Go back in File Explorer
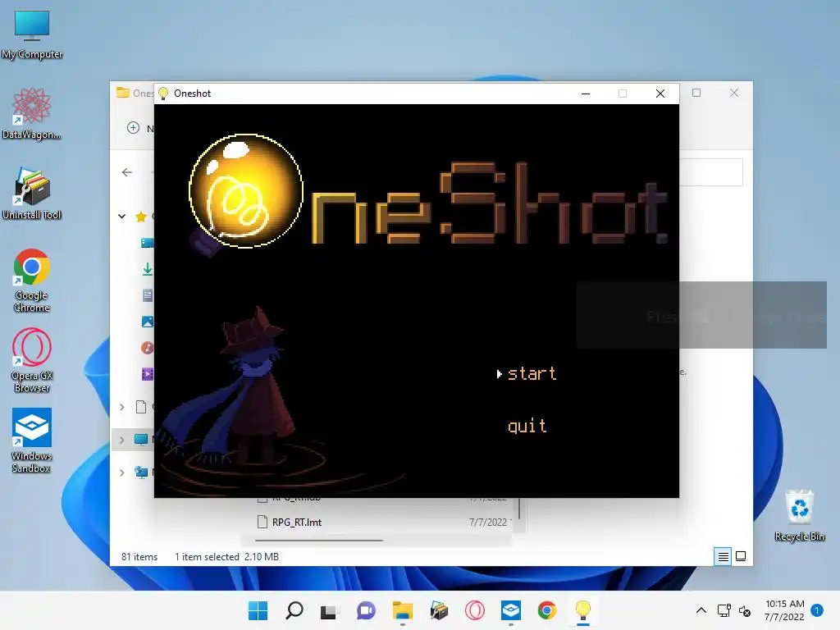The image size is (840, 630). [x=127, y=172]
